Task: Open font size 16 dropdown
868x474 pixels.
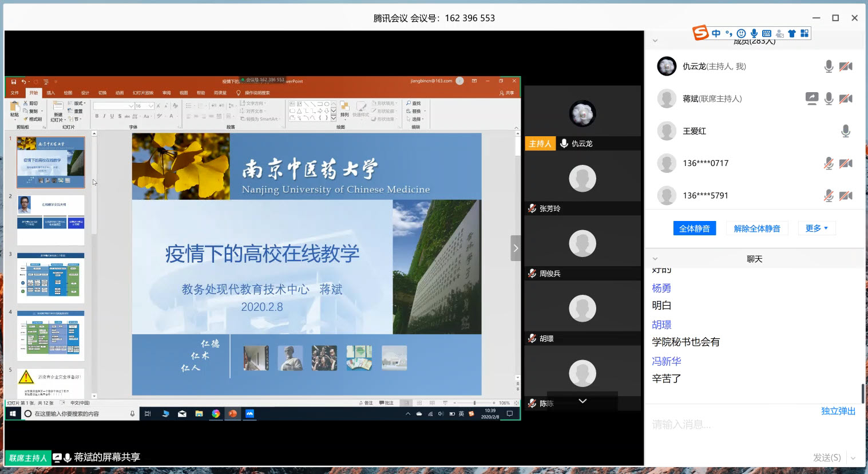Action: point(151,106)
